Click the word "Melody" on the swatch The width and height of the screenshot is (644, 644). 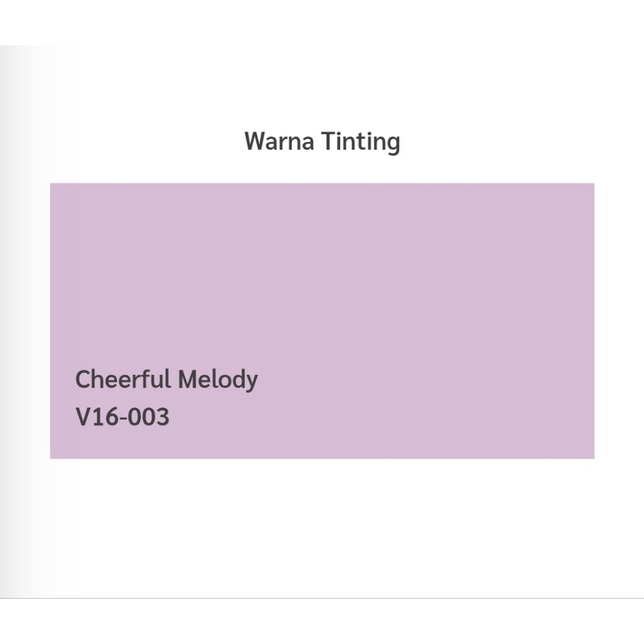coord(218,380)
